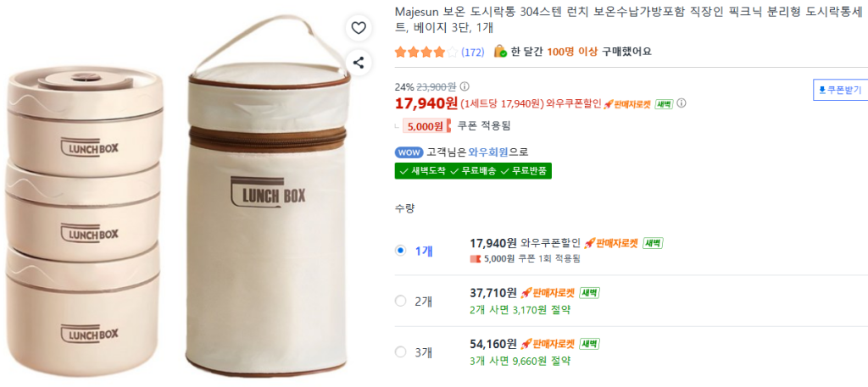Select the 1개 quantity option
Viewport: 868px width, 387px height.
401,251
